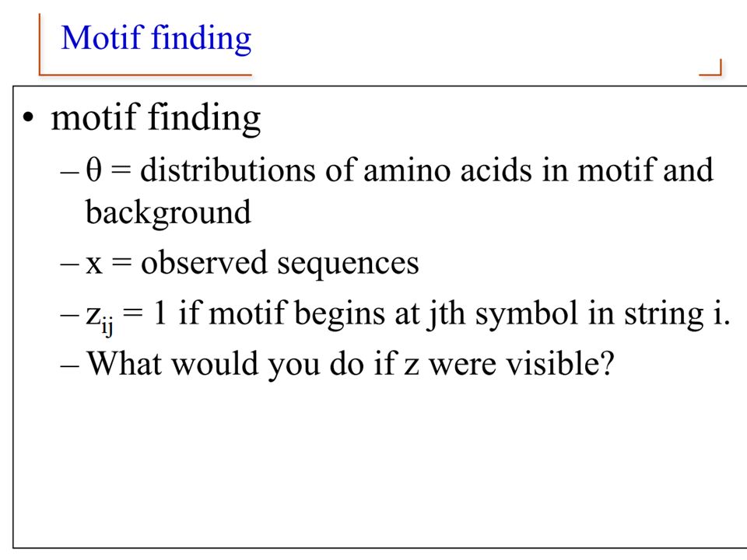Click the orange vertical line left of title
Screen dimensions: 747x560
tap(40, 44)
